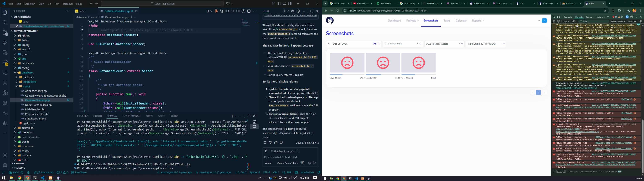Switch to the DEBUG CONSOLE panel tab
The height and width of the screenshot is (181, 644).
pos(132,116)
